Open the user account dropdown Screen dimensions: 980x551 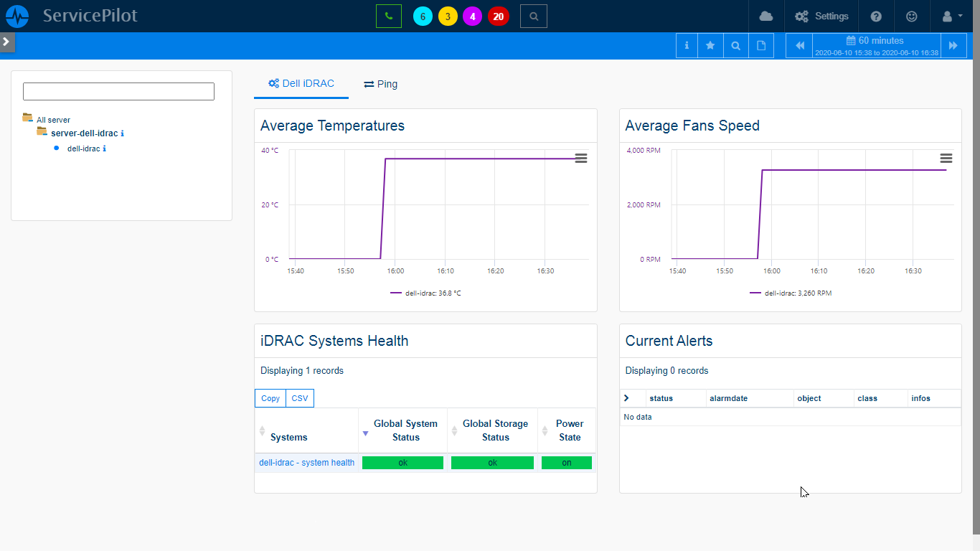(x=951, y=16)
